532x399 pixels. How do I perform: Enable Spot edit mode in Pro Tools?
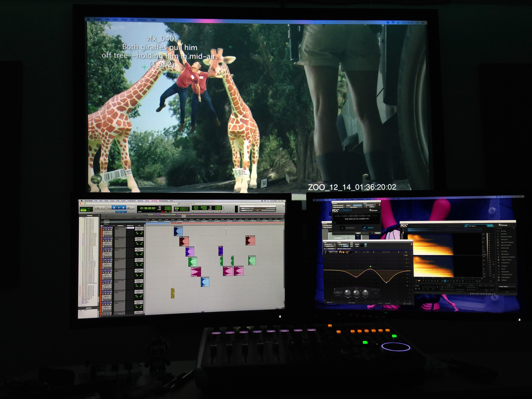pos(89,208)
